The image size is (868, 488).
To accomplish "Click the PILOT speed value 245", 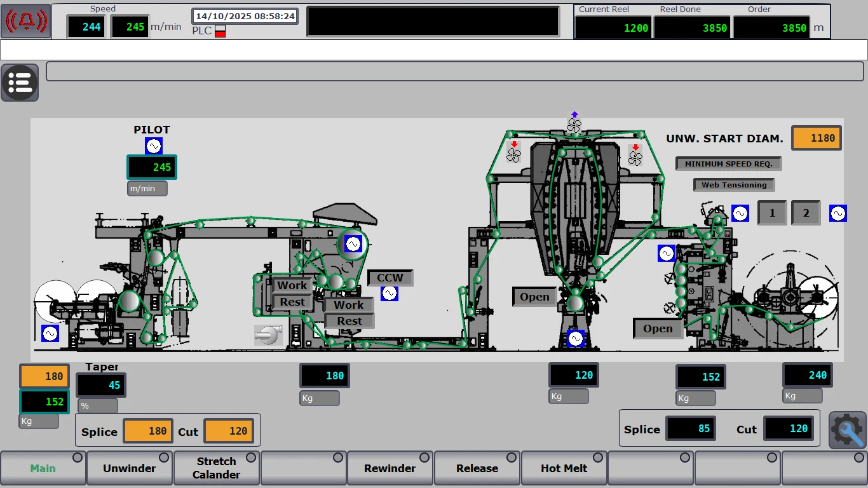I will pyautogui.click(x=152, y=167).
